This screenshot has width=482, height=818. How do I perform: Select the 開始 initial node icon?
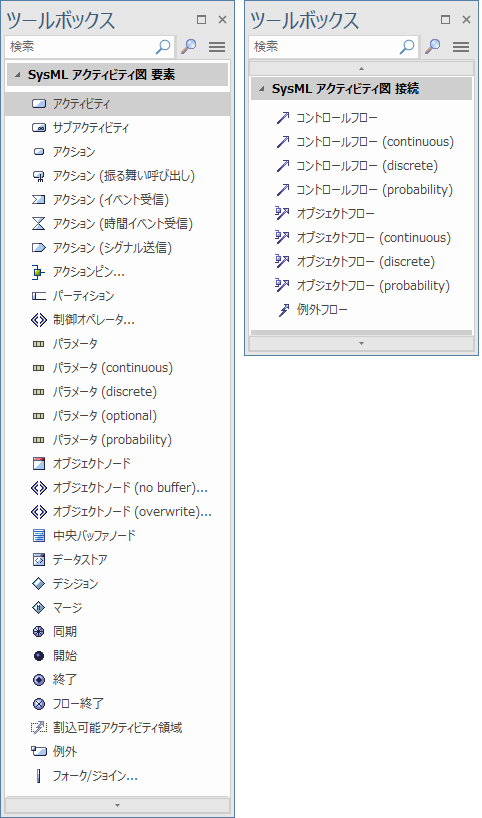(39, 656)
